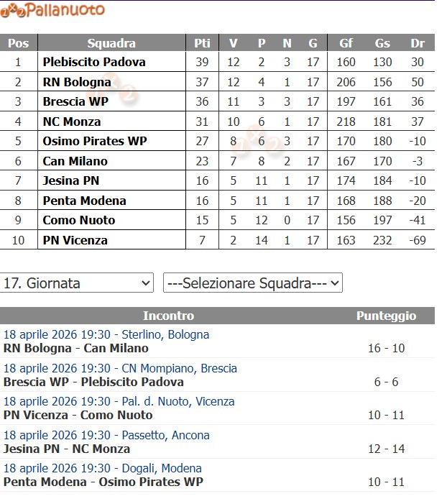The width and height of the screenshot is (447, 504).
Task: Select RN Bologna in the standings
Action: (77, 82)
